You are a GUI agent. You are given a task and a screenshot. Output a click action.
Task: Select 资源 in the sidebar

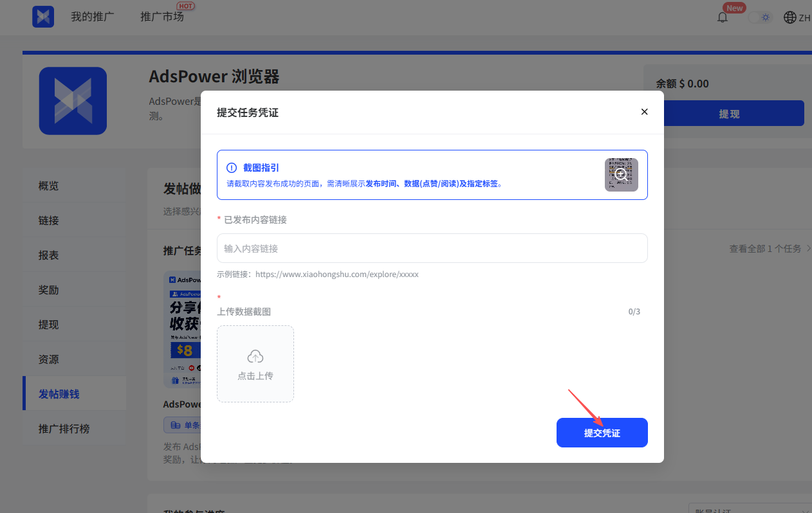pyautogui.click(x=74, y=359)
